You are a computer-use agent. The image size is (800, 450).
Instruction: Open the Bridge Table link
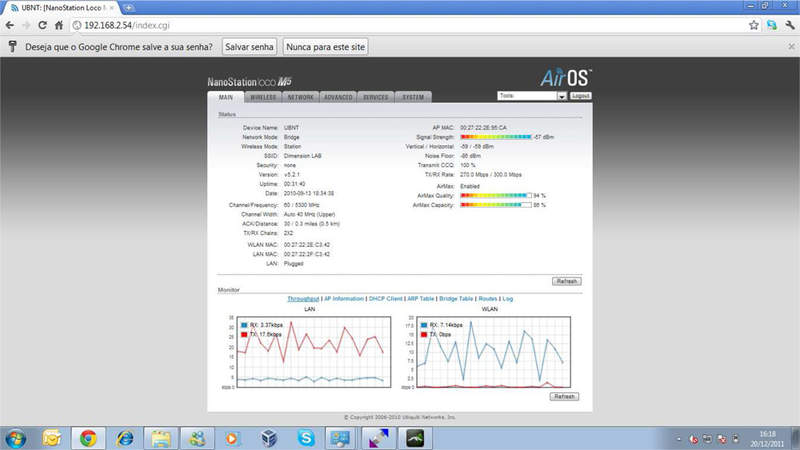coord(456,298)
